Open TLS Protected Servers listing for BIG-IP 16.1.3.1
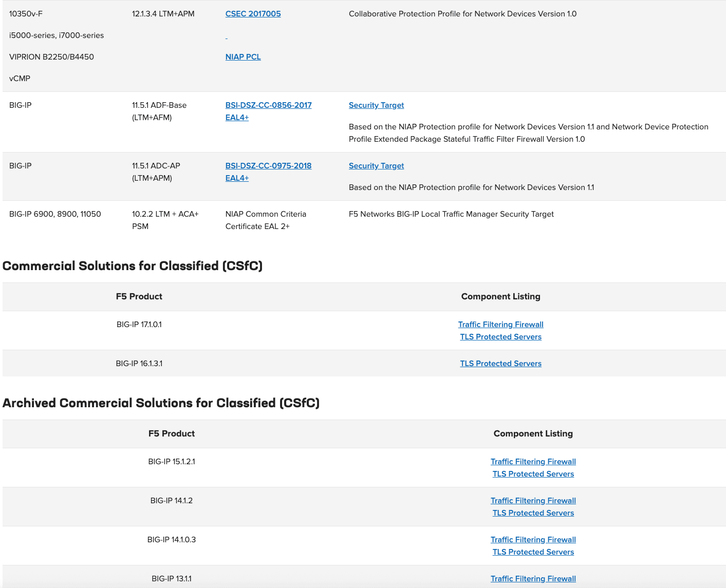 click(x=500, y=363)
